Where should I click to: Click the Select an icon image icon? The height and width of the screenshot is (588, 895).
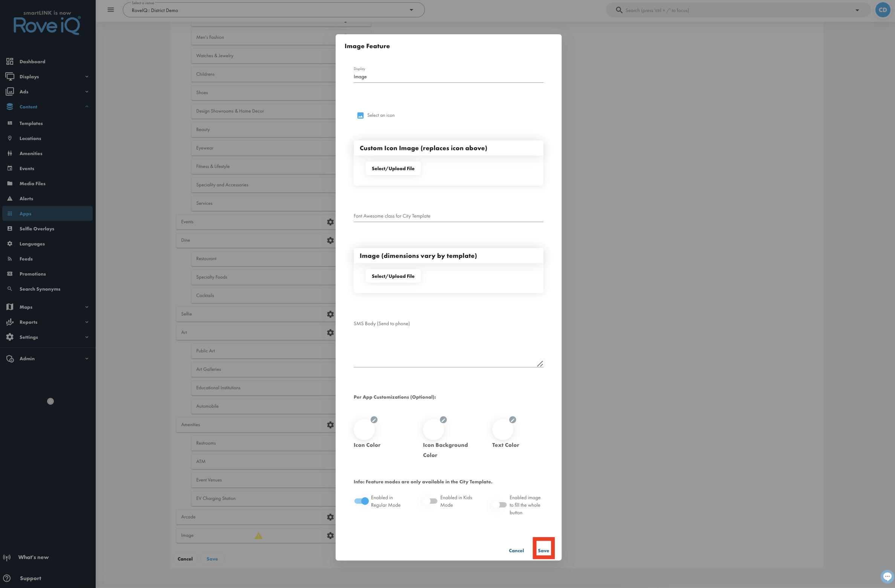[x=360, y=115]
